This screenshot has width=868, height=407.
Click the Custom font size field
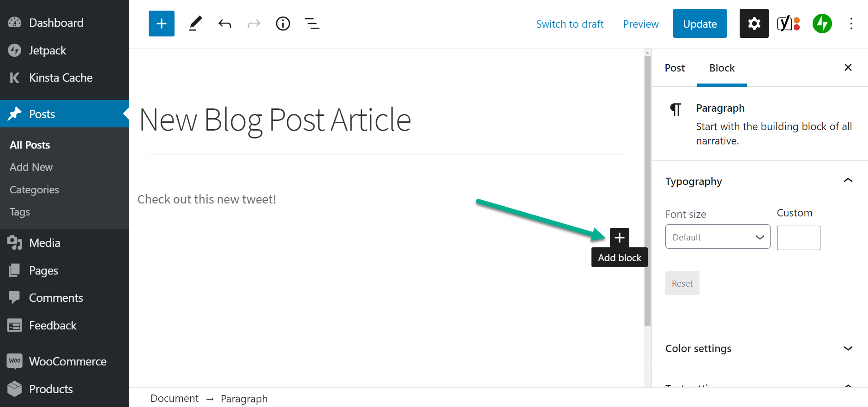pyautogui.click(x=798, y=238)
